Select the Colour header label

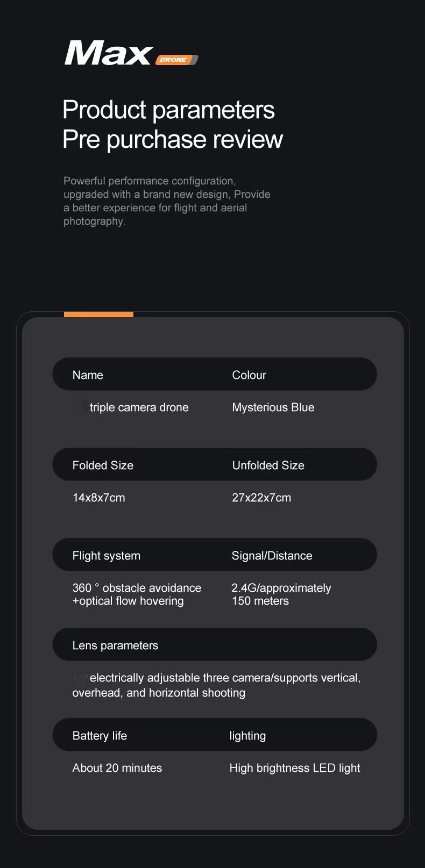(x=249, y=375)
